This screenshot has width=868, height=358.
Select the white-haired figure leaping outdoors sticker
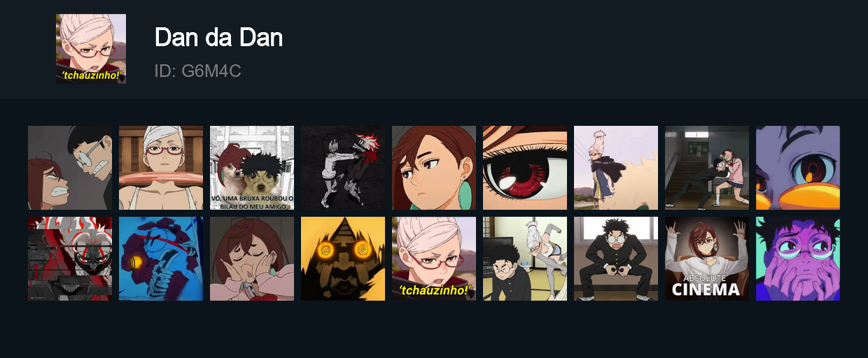[x=616, y=168]
